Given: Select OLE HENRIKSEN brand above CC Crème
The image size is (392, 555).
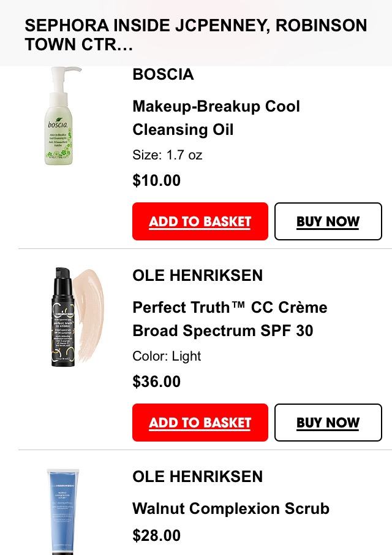Looking at the screenshot, I should [198, 275].
